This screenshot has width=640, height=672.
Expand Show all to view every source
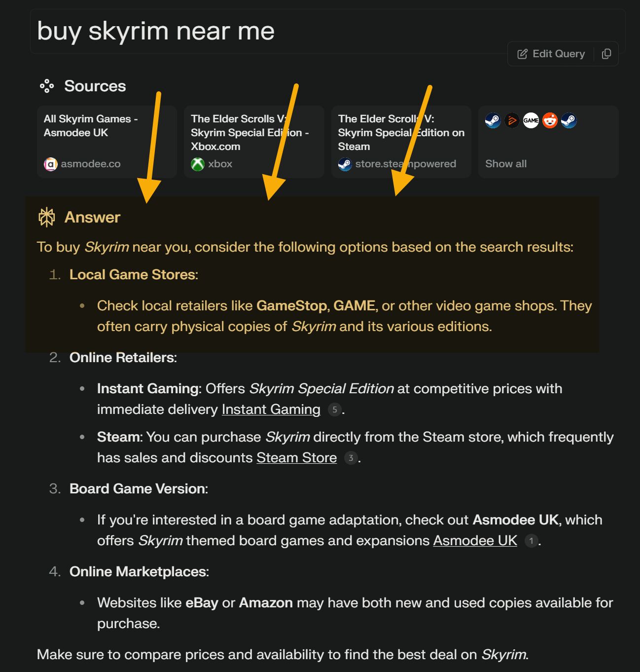505,163
